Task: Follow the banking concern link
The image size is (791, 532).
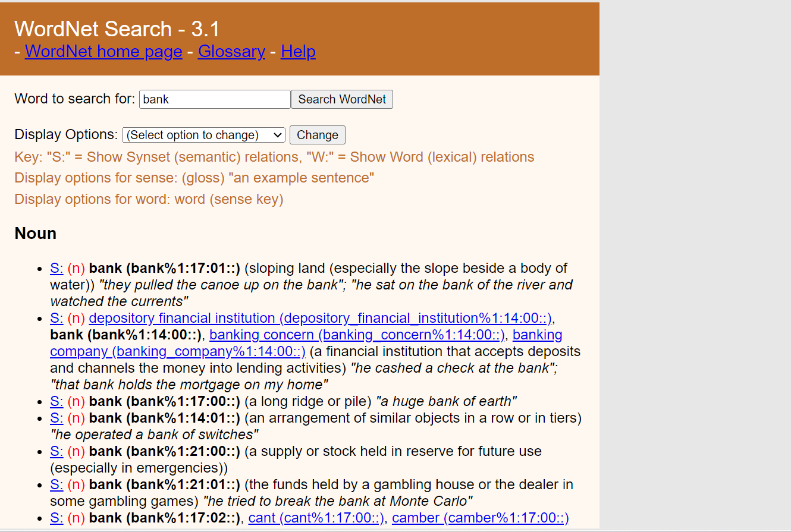Action: click(x=357, y=335)
